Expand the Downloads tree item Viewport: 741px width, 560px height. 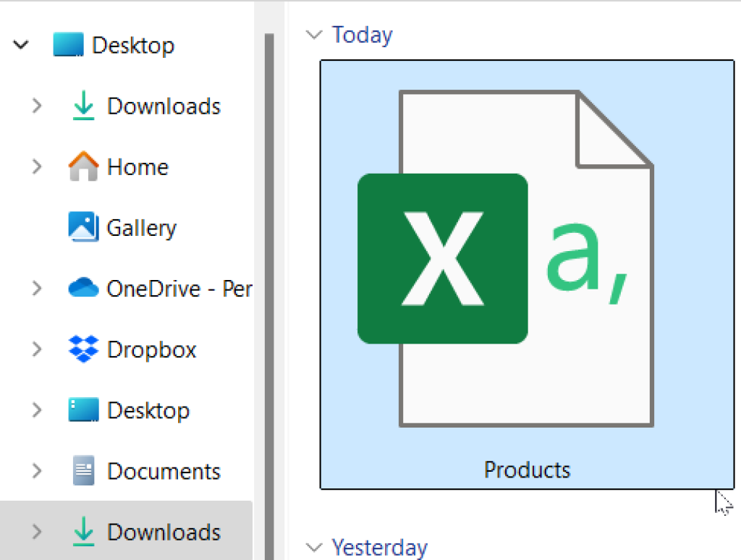[37, 106]
